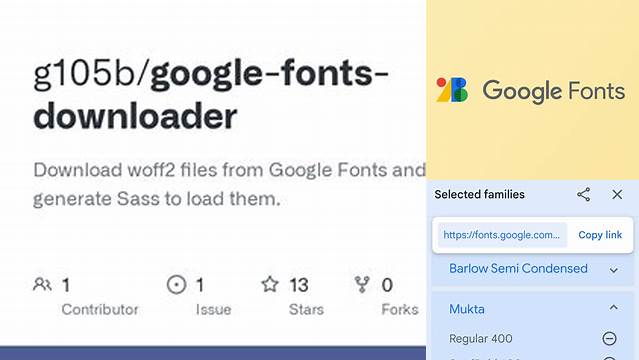Expand Barlow Semi Condensed family
Image resolution: width=639 pixels, height=360 pixels.
point(613,270)
